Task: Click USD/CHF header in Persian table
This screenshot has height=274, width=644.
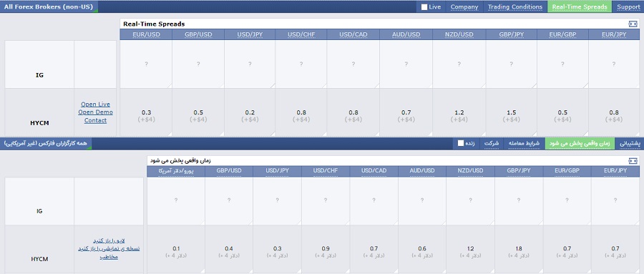Action: (326, 171)
